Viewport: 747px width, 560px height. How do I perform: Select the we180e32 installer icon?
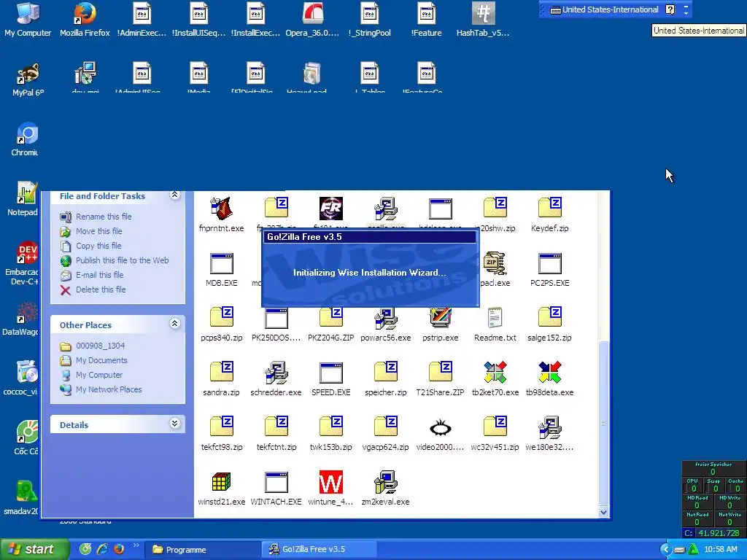point(550,427)
